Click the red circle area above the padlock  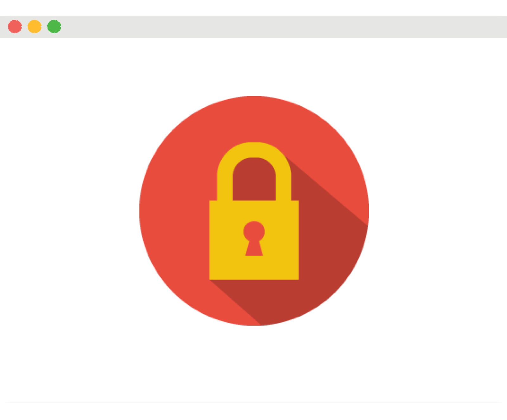[254, 119]
